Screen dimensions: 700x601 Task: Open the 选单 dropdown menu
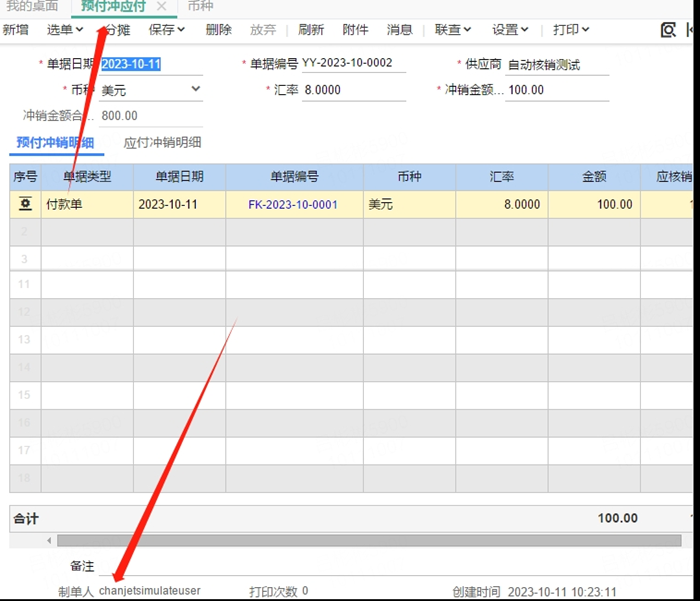tap(65, 29)
